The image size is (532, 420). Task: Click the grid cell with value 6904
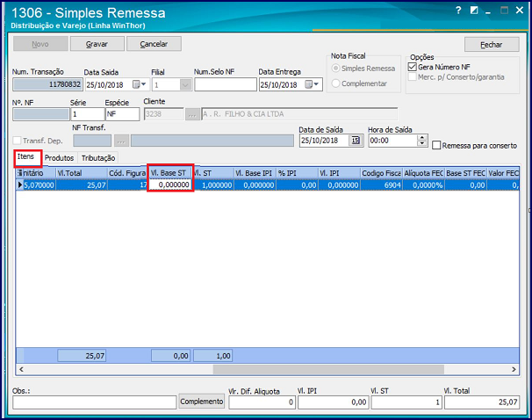[x=381, y=185]
